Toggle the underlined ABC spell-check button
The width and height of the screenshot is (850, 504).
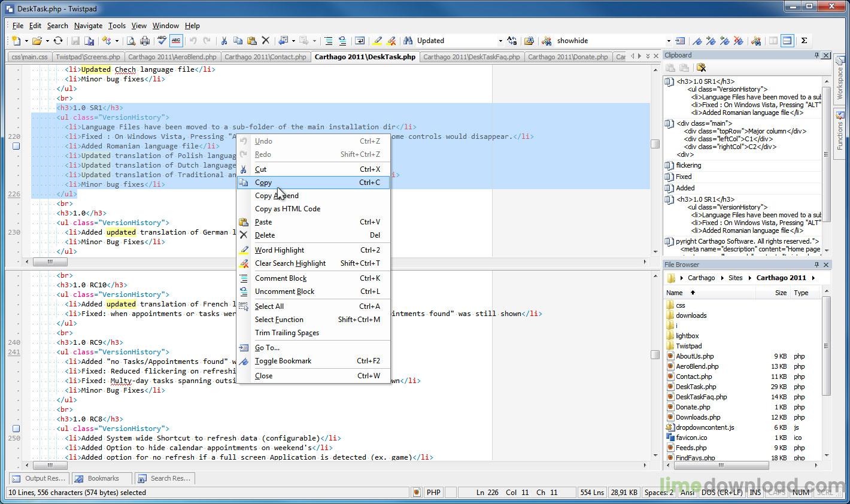[175, 41]
